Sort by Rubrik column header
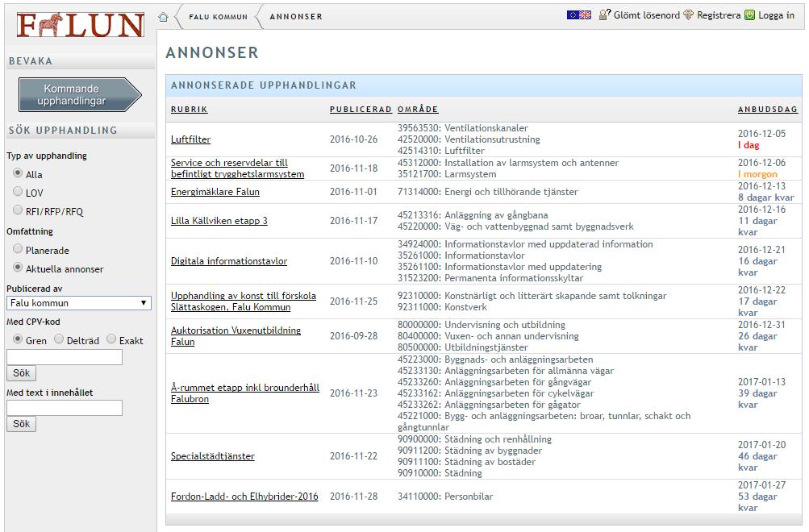The height and width of the screenshot is (532, 809). 189,110
